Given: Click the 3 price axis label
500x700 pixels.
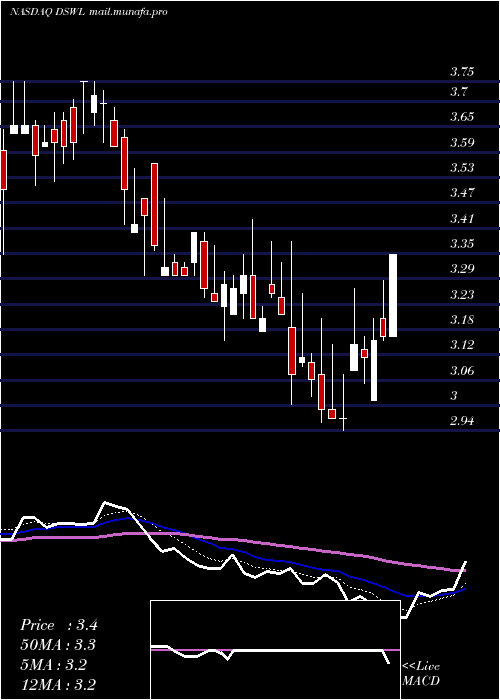Looking at the screenshot, I should click(454, 396).
